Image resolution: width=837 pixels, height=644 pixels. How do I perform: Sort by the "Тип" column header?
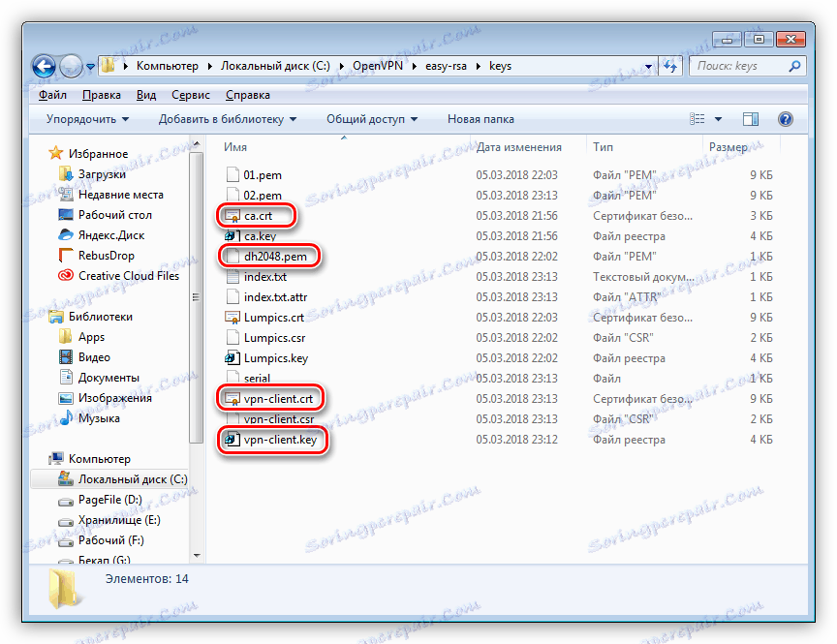603,147
